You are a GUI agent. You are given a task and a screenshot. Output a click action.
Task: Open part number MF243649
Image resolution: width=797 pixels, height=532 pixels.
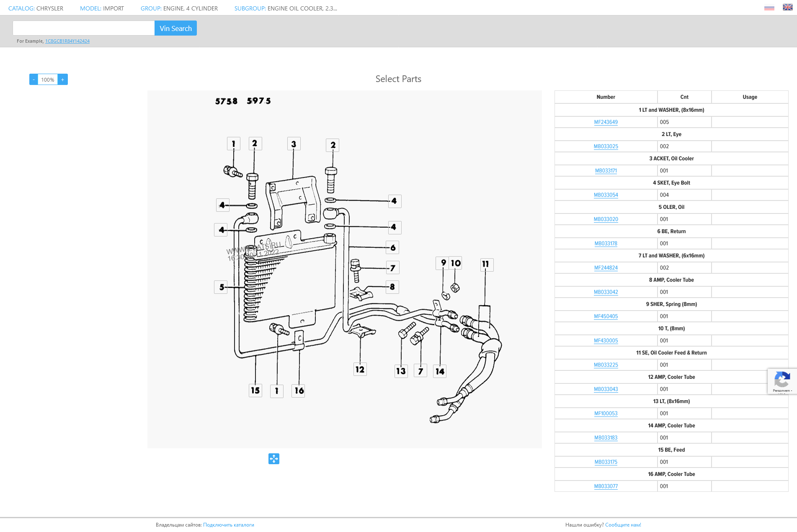point(606,122)
